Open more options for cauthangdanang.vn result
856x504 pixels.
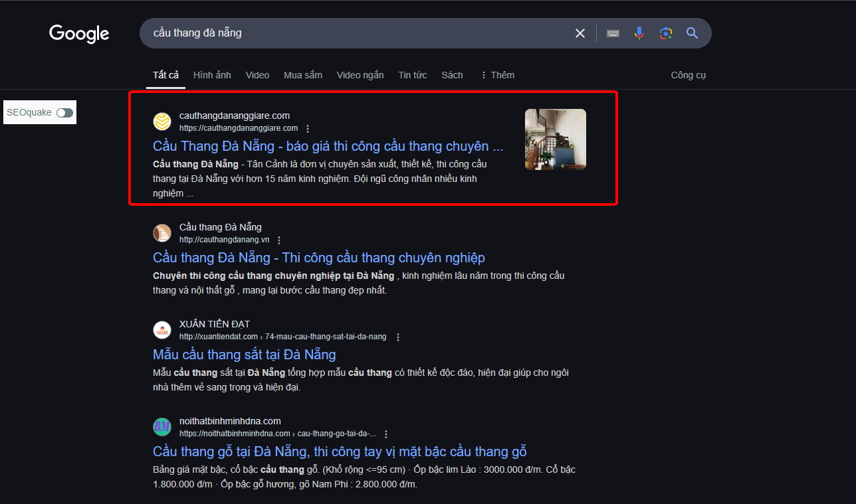coord(279,240)
